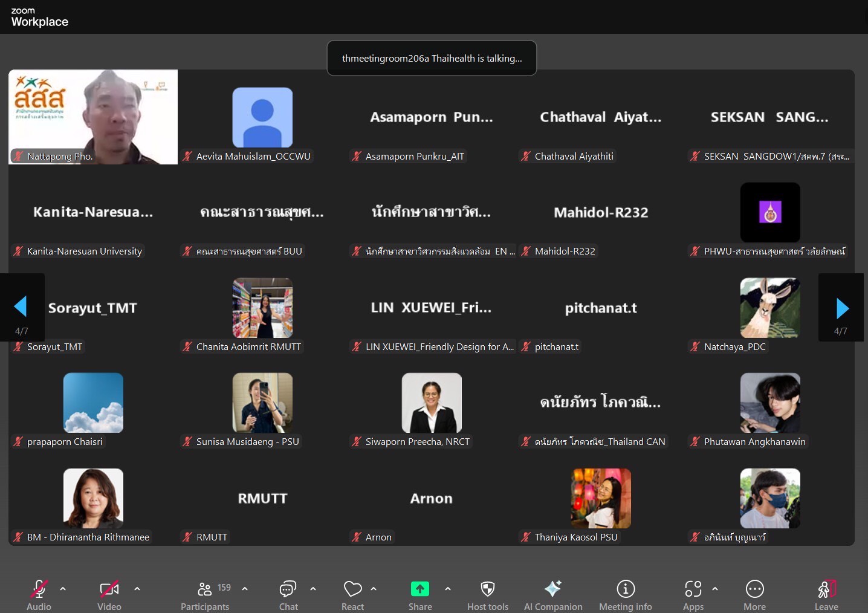The height and width of the screenshot is (613, 868).
Task: Launch AI Companion
Action: [x=552, y=589]
